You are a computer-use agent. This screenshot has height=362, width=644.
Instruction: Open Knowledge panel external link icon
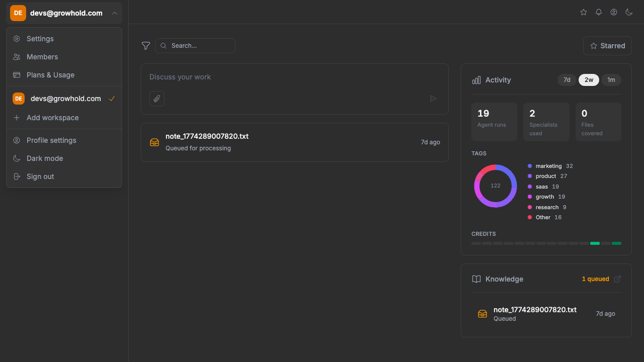coord(617,279)
